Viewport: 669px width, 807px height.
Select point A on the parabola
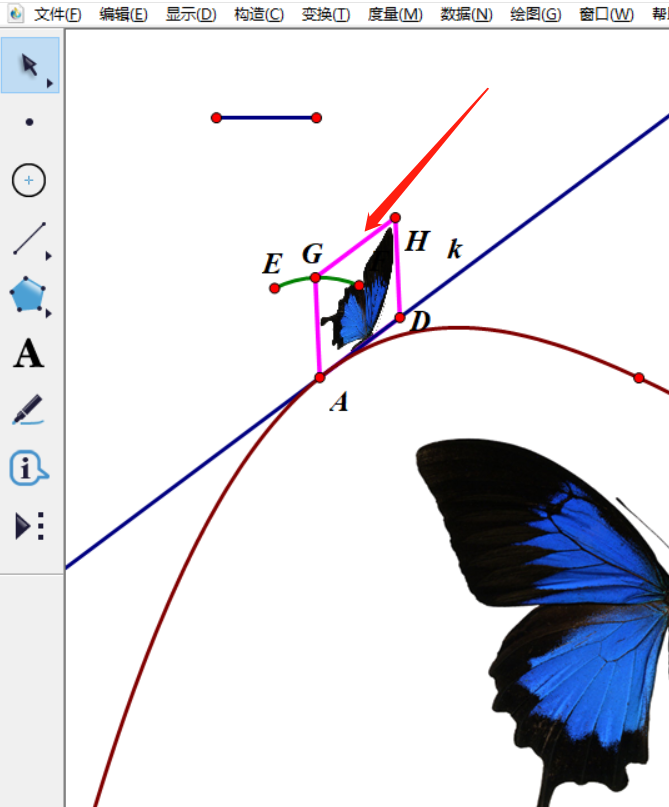320,378
